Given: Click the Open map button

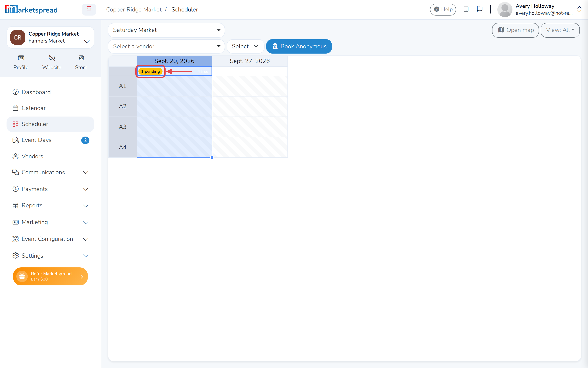Looking at the screenshot, I should tap(515, 30).
